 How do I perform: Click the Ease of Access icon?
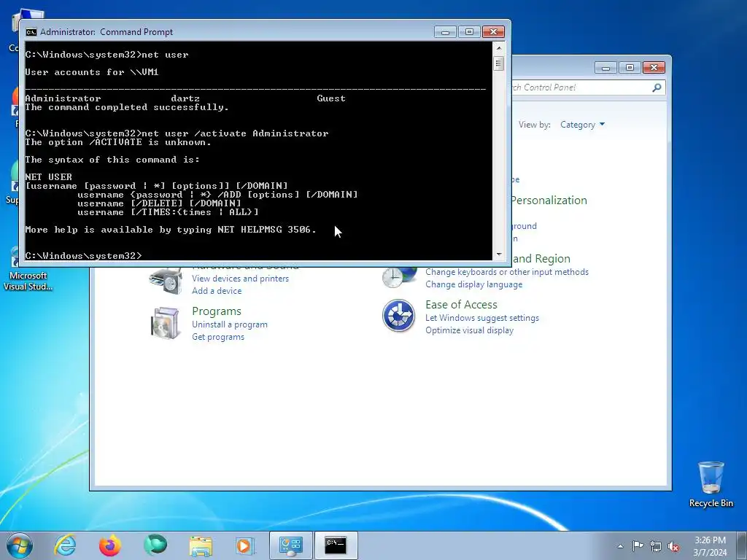click(398, 315)
